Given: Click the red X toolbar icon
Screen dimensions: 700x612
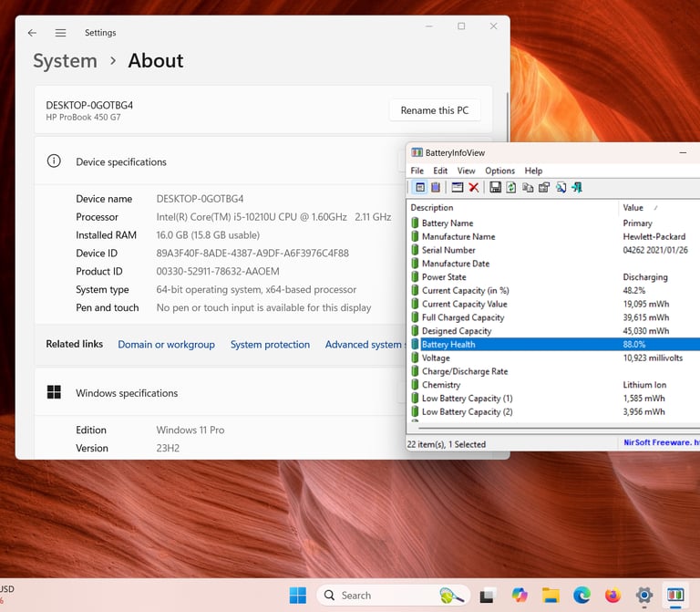Looking at the screenshot, I should pyautogui.click(x=474, y=187).
